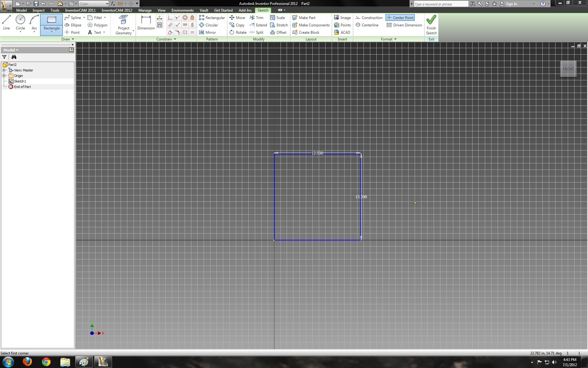Activate the Offset tool

[279, 32]
